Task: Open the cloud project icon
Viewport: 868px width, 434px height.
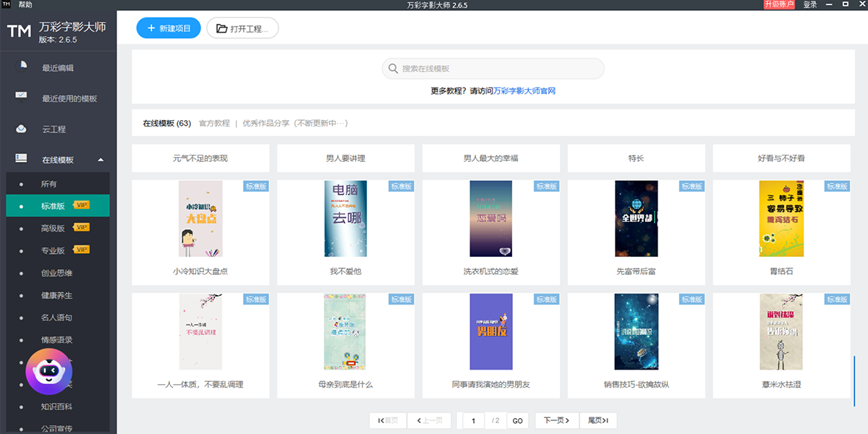Action: [x=22, y=129]
